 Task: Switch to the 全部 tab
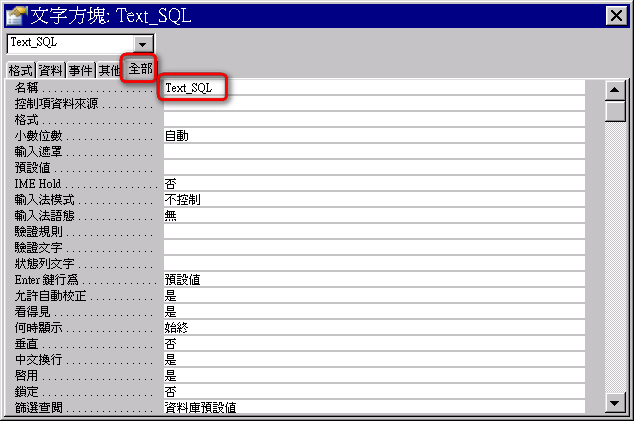pos(140,69)
